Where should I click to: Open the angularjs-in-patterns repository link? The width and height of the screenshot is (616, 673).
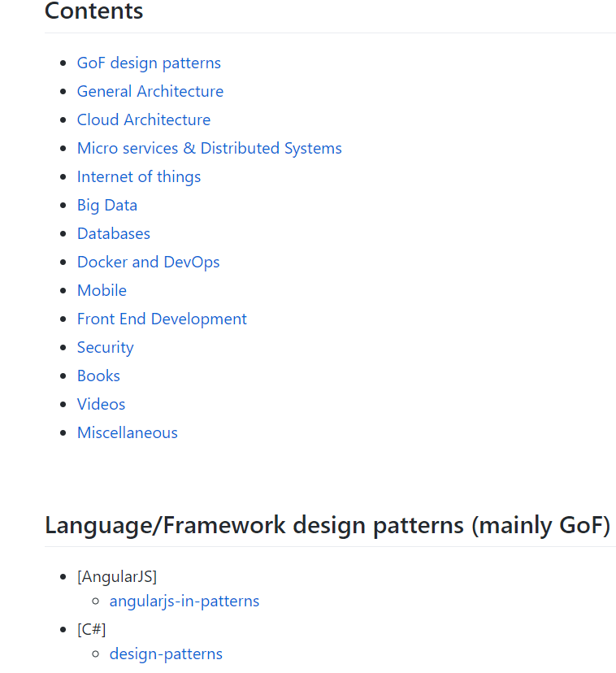click(184, 601)
